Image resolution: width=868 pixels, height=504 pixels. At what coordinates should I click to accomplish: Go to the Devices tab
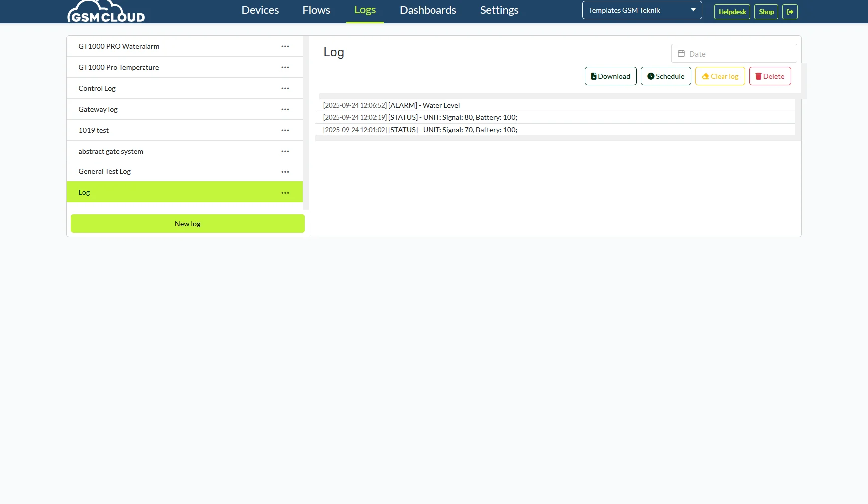coord(260,10)
